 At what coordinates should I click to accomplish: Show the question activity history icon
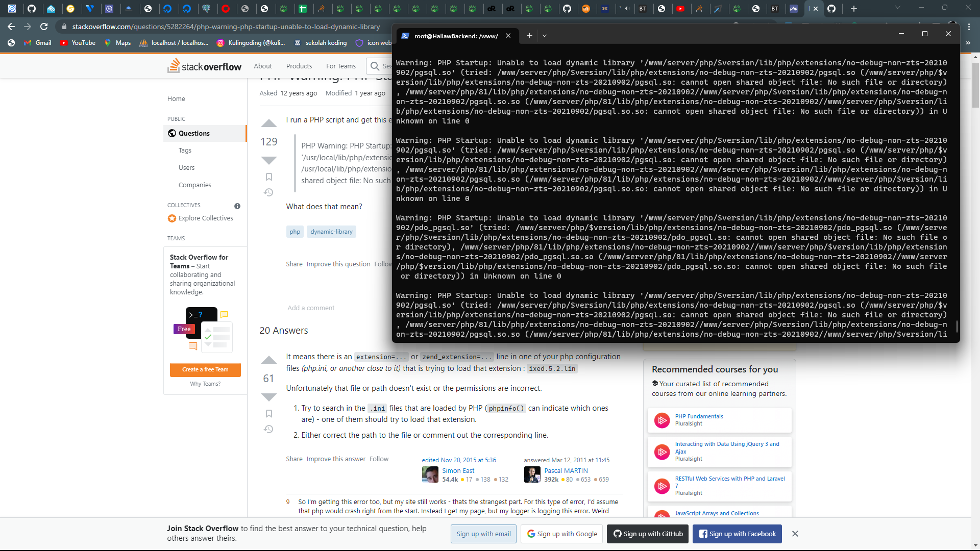coord(268,192)
